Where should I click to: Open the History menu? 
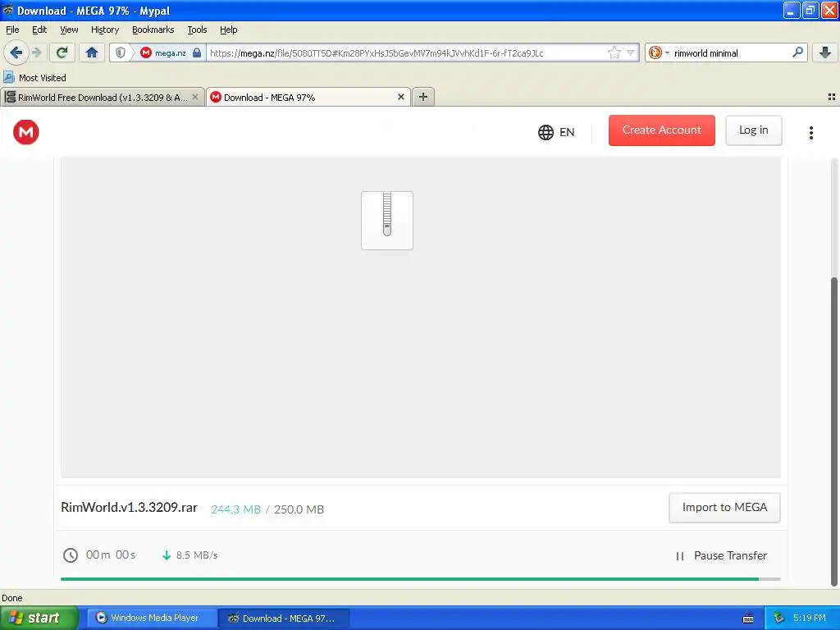104,30
